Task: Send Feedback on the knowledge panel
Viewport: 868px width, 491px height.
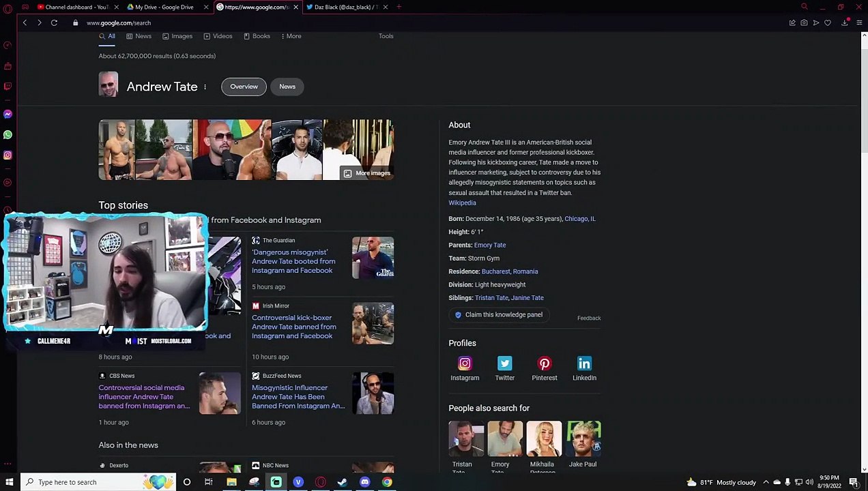Action: coord(589,318)
